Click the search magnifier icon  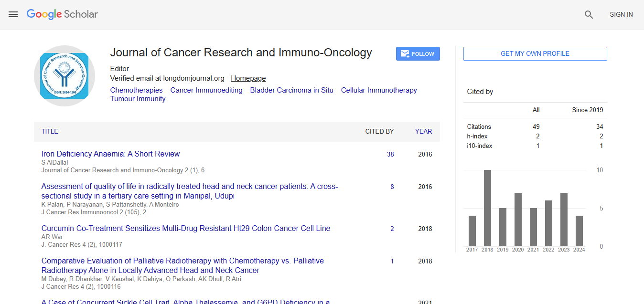(x=589, y=15)
